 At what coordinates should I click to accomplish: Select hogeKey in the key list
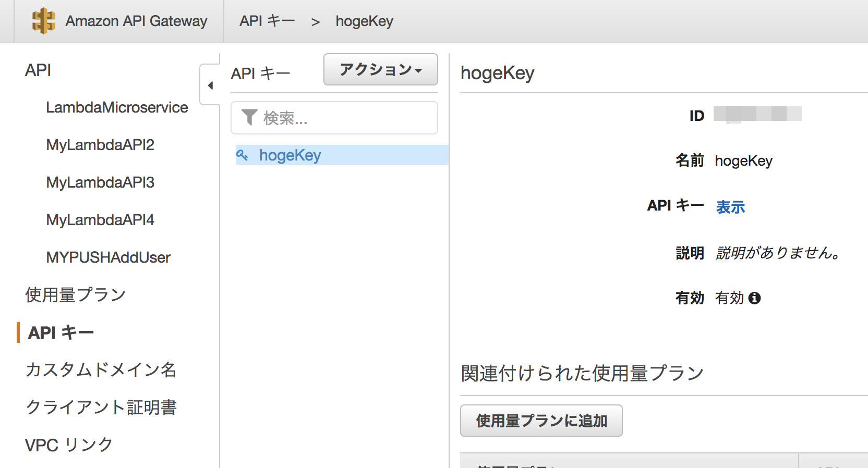point(342,155)
